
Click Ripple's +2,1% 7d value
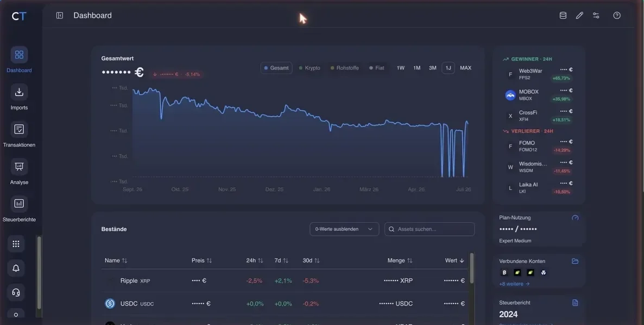(x=283, y=281)
